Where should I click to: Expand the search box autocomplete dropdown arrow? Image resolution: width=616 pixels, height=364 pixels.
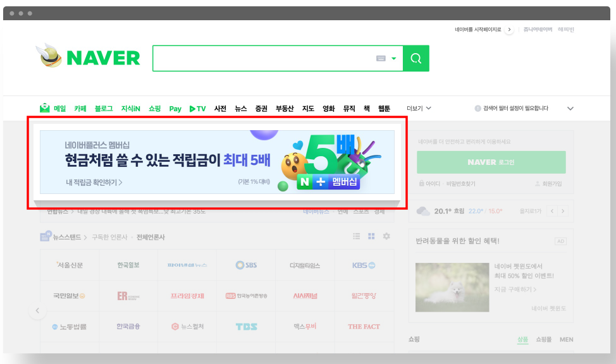(393, 59)
